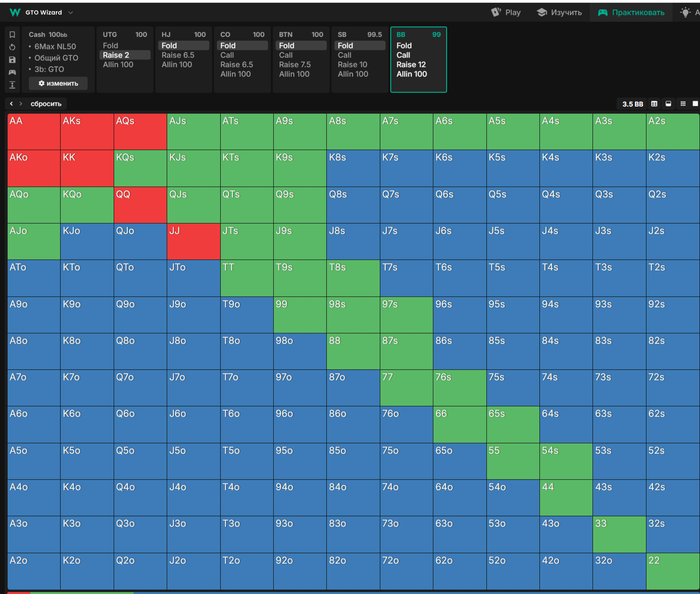The width and height of the screenshot is (700, 594).
Task: Choose CO Call action
Action: (227, 55)
